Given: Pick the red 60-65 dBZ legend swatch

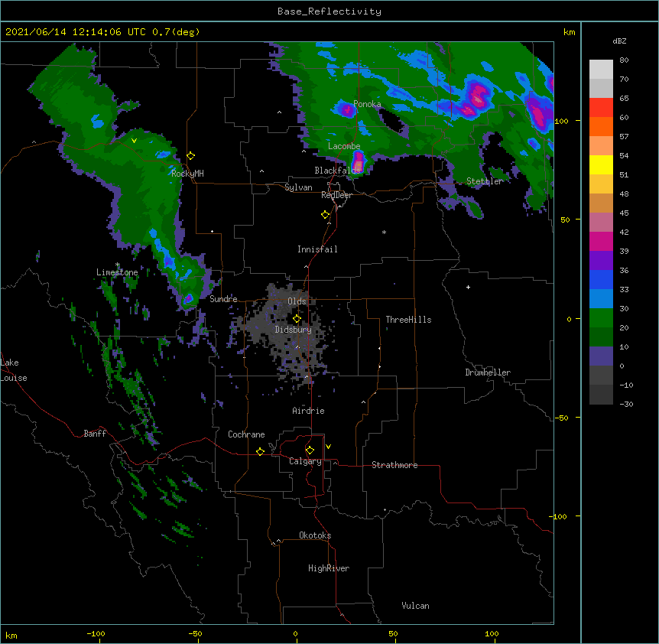Looking at the screenshot, I should (601, 107).
